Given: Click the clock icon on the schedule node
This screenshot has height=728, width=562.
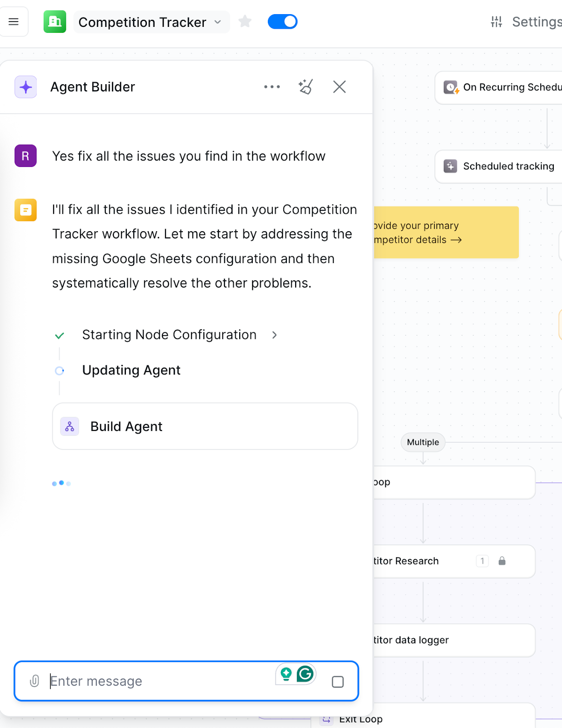Looking at the screenshot, I should 451,87.
